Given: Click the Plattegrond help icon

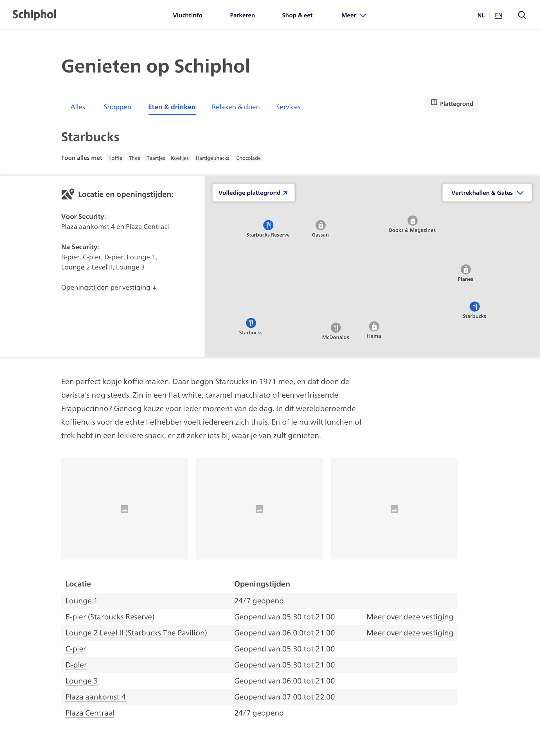Looking at the screenshot, I should [434, 102].
